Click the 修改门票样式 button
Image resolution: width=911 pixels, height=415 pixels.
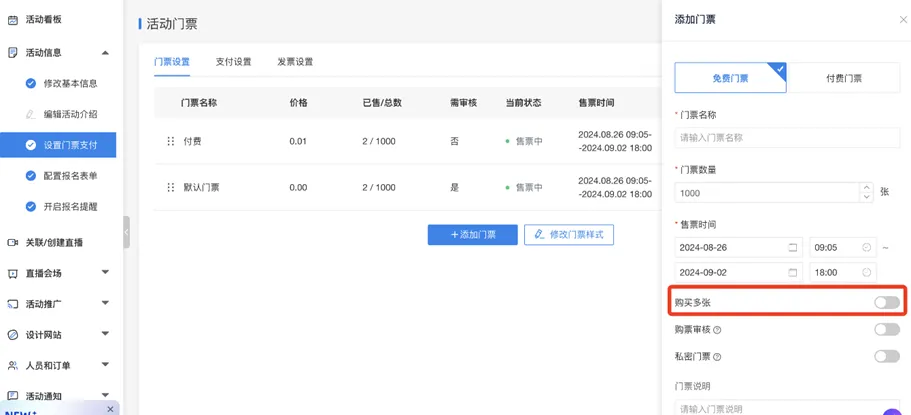568,235
